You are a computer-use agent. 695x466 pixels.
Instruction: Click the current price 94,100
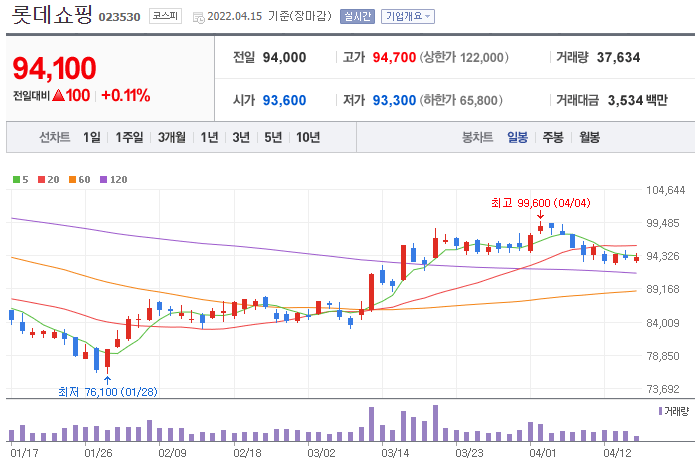(x=54, y=68)
